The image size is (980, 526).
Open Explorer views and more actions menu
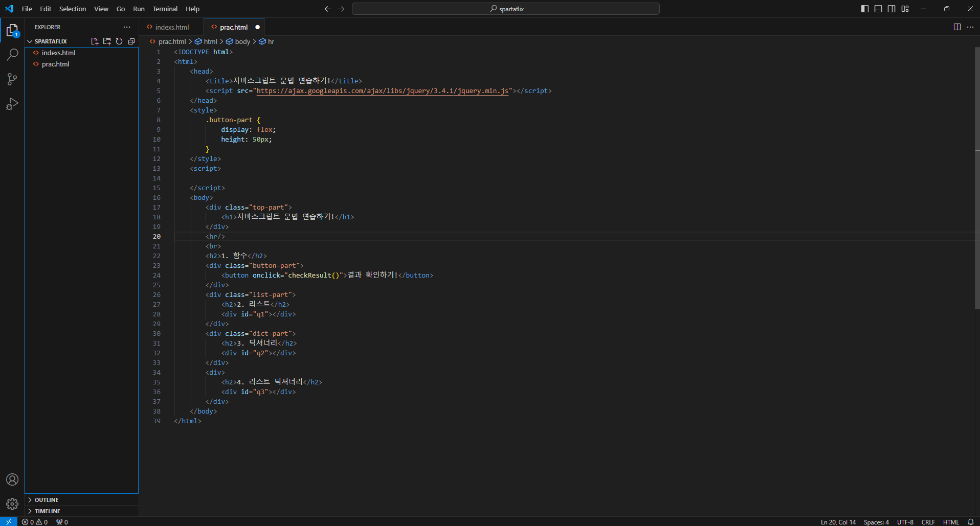point(127,27)
